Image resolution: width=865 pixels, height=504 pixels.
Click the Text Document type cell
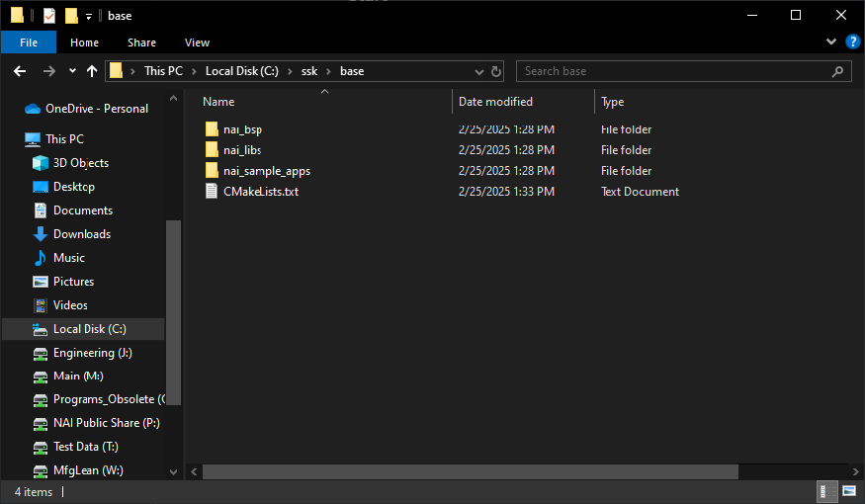click(x=640, y=192)
